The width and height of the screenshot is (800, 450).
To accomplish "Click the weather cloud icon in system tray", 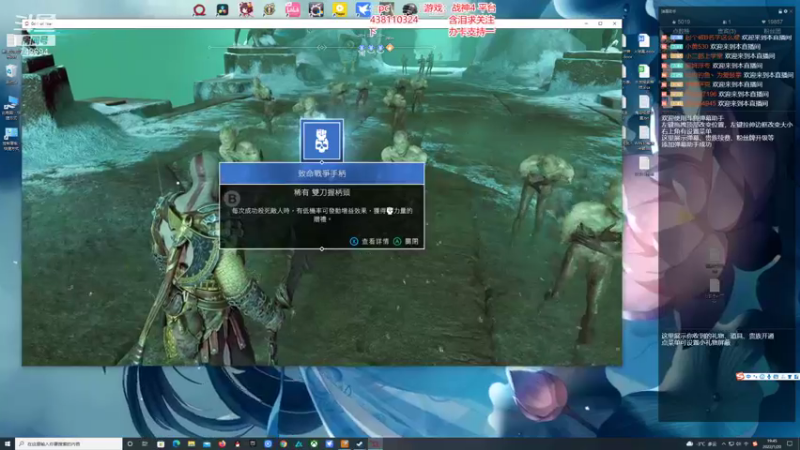I will [689, 444].
